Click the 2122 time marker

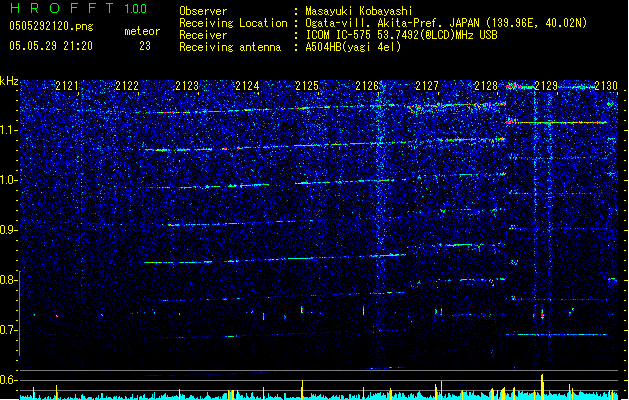click(x=127, y=86)
